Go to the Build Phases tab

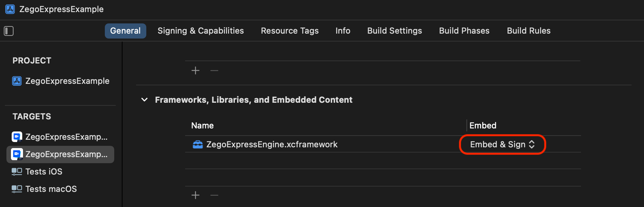[x=464, y=31]
